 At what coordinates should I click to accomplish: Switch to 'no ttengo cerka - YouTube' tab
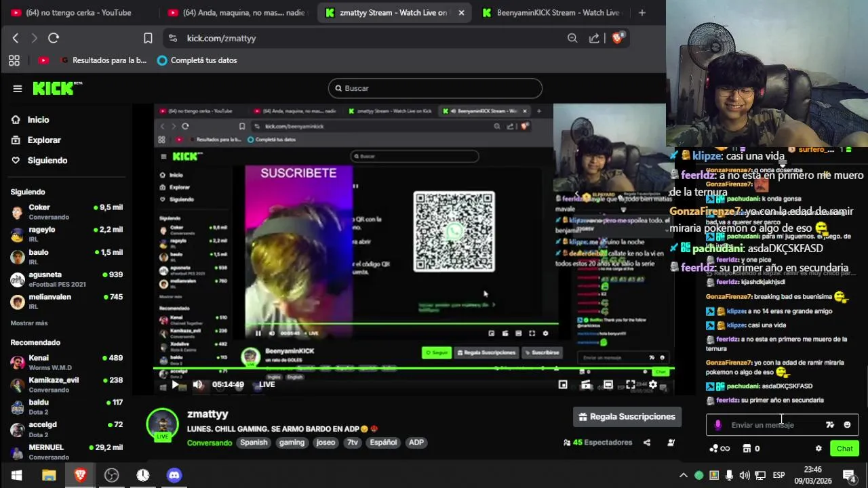77,12
